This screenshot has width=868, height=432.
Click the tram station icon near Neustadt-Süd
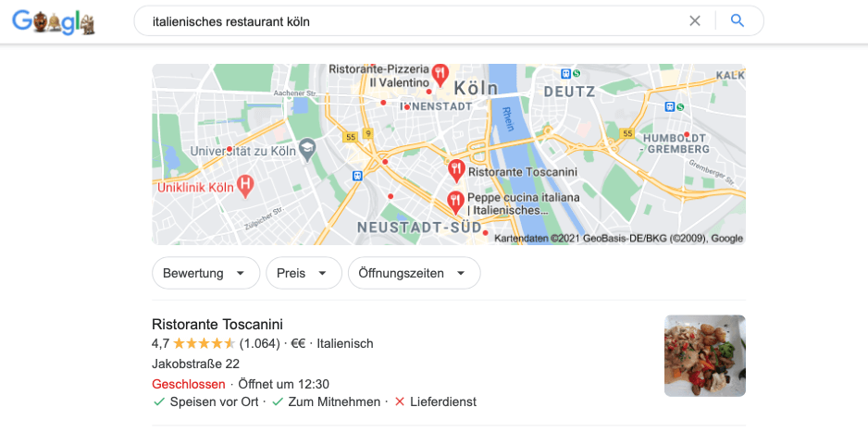coord(357,176)
